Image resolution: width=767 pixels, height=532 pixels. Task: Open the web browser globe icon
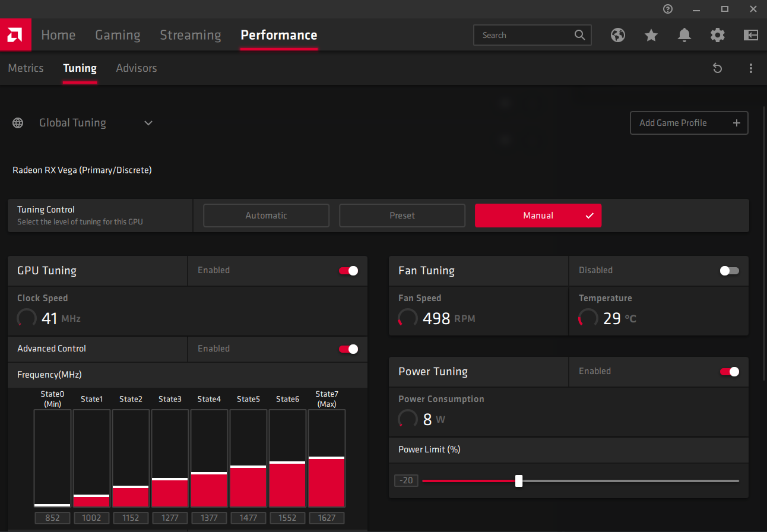tap(618, 35)
